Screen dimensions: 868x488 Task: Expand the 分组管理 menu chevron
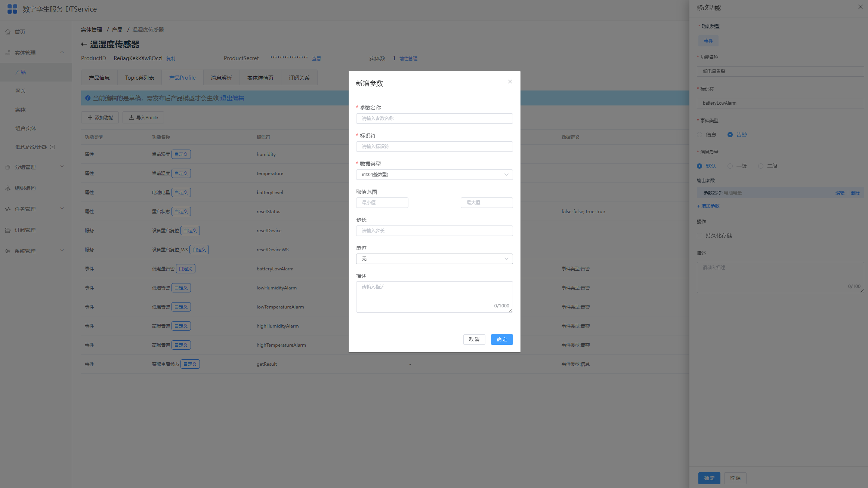click(62, 167)
